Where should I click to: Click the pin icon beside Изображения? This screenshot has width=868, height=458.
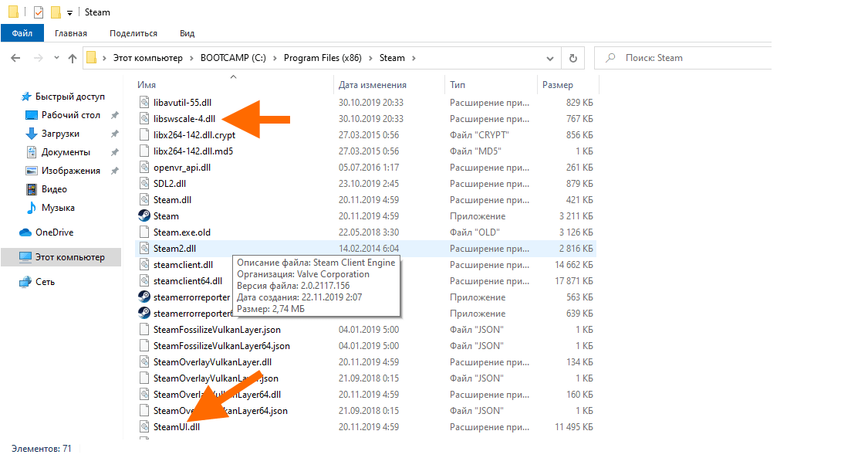pyautogui.click(x=115, y=171)
